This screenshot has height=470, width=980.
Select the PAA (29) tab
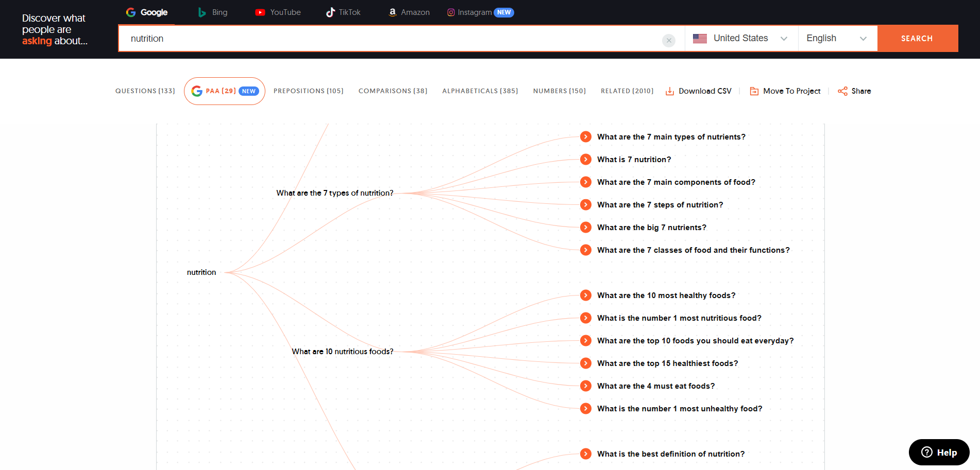(225, 91)
